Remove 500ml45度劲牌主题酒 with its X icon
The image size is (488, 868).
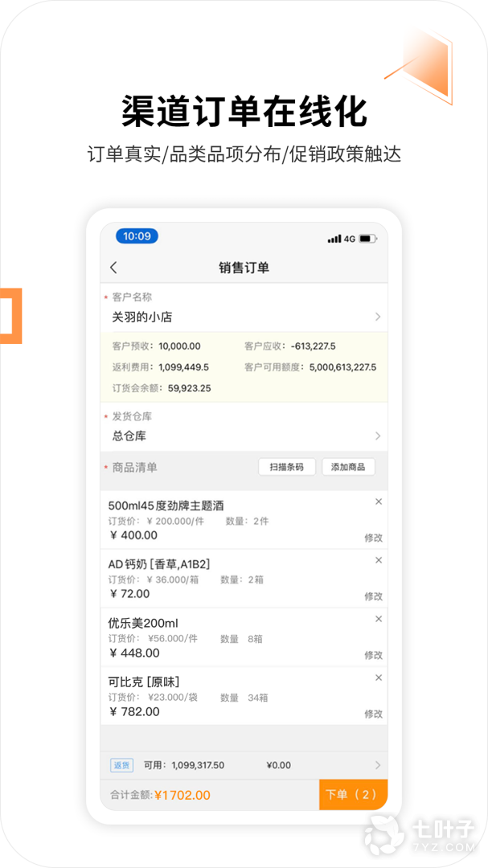(379, 502)
